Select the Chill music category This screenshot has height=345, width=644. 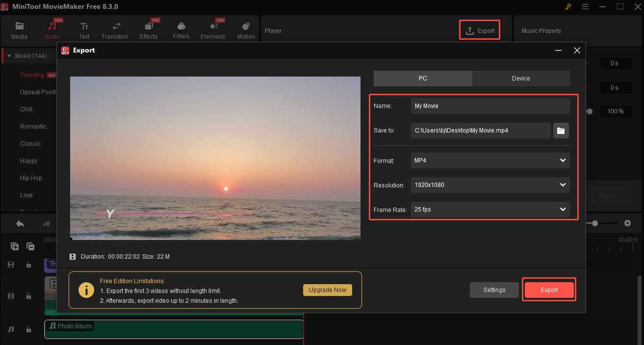click(x=26, y=109)
